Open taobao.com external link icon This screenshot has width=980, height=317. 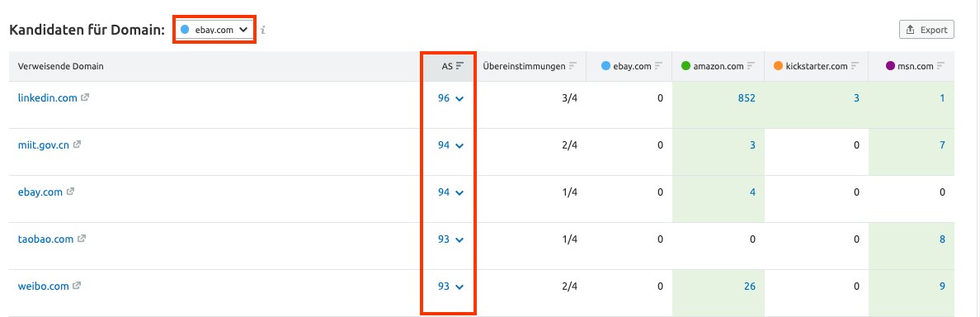(82, 239)
